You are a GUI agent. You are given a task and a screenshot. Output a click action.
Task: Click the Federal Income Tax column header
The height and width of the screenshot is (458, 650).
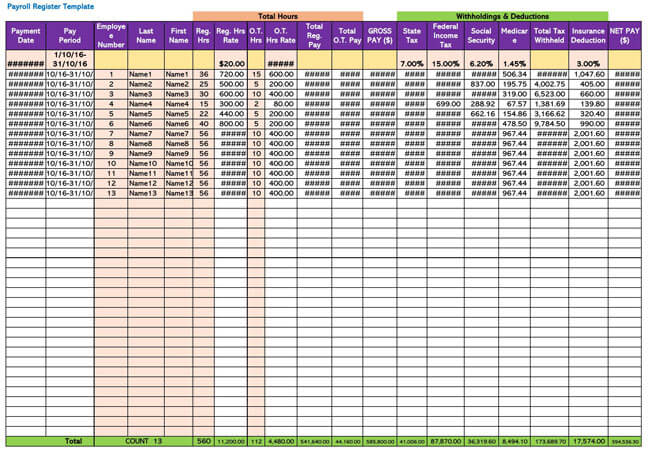click(445, 35)
